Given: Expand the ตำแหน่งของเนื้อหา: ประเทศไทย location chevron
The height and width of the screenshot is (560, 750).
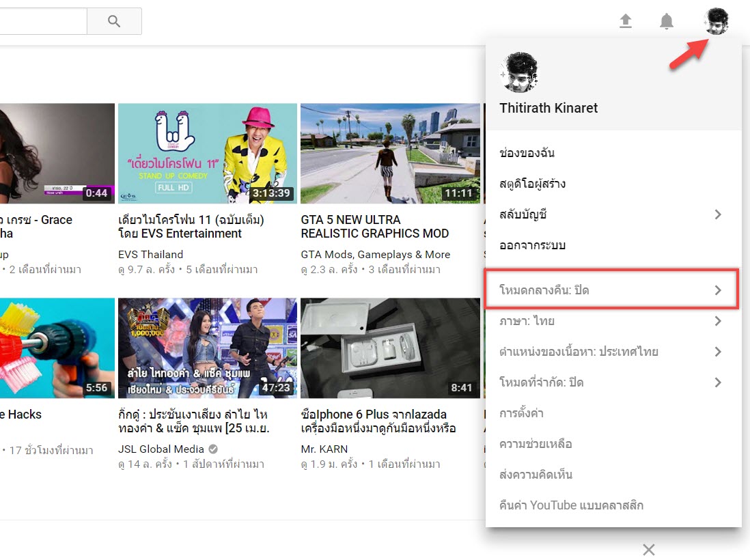Looking at the screenshot, I should point(717,352).
